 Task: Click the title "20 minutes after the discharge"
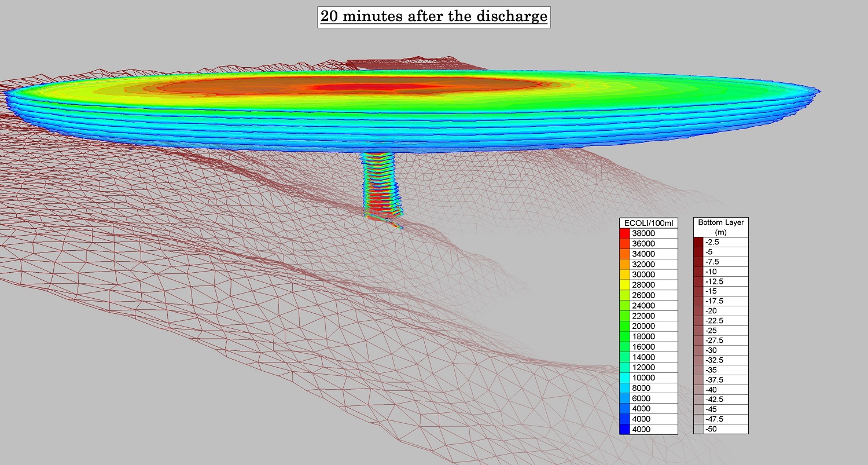(433, 16)
